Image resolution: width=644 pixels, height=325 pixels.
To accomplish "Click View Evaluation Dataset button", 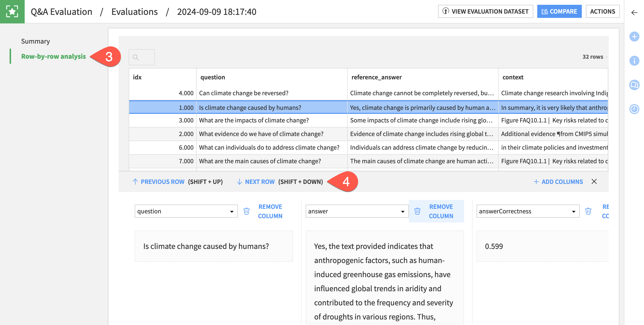I will [485, 11].
